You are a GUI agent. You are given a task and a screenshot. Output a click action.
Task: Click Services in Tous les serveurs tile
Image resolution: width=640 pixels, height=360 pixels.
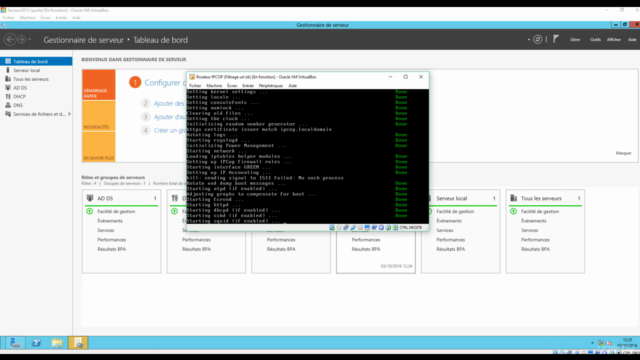[529, 230]
